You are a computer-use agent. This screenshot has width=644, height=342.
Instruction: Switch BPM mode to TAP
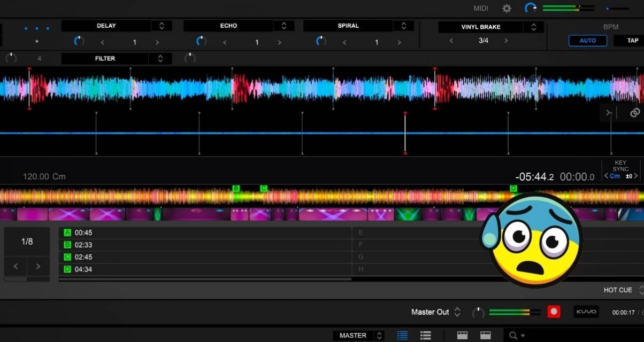[632, 40]
